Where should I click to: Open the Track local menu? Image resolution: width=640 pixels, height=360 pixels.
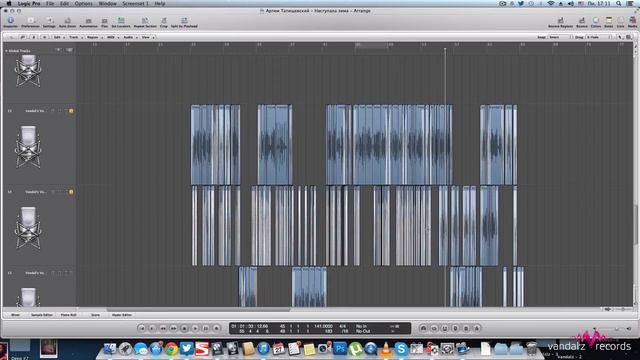pyautogui.click(x=75, y=37)
